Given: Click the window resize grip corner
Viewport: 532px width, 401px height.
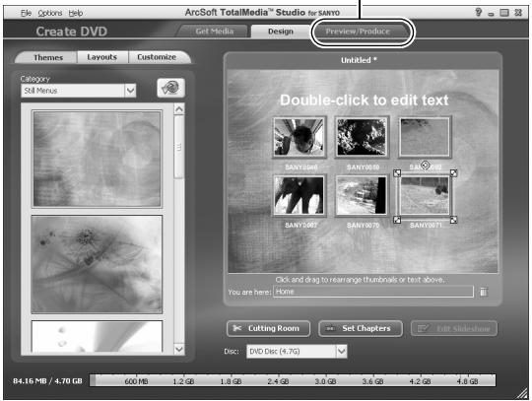Looking at the screenshot, I should tap(522, 394).
